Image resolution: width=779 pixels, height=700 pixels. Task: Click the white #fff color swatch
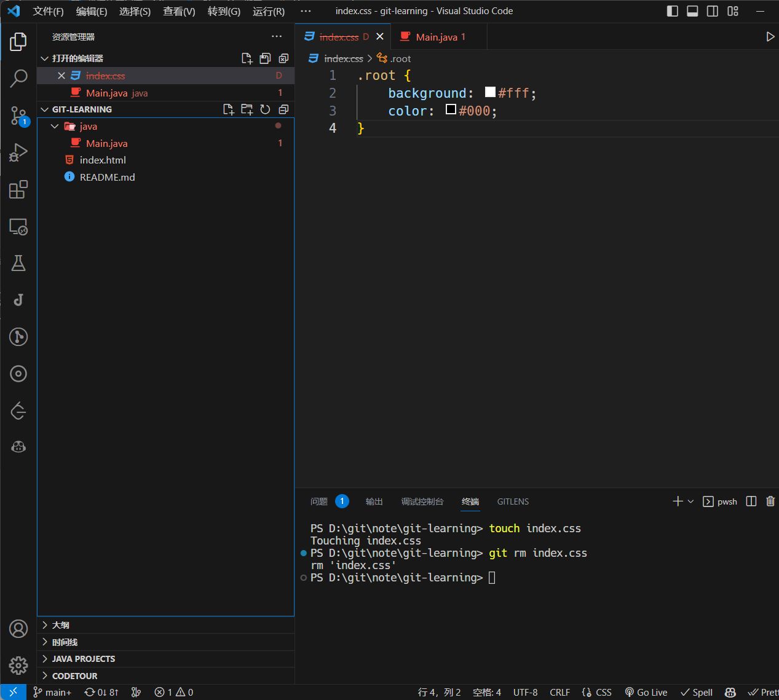click(490, 92)
